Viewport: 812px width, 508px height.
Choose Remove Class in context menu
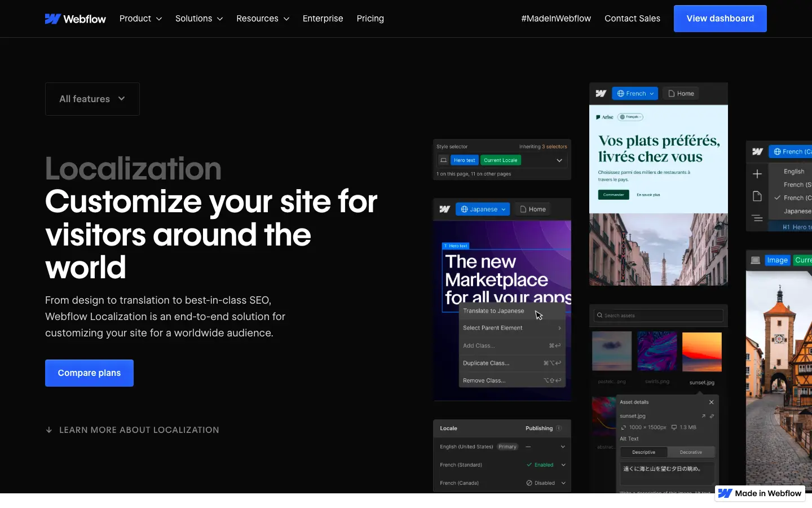(512, 380)
